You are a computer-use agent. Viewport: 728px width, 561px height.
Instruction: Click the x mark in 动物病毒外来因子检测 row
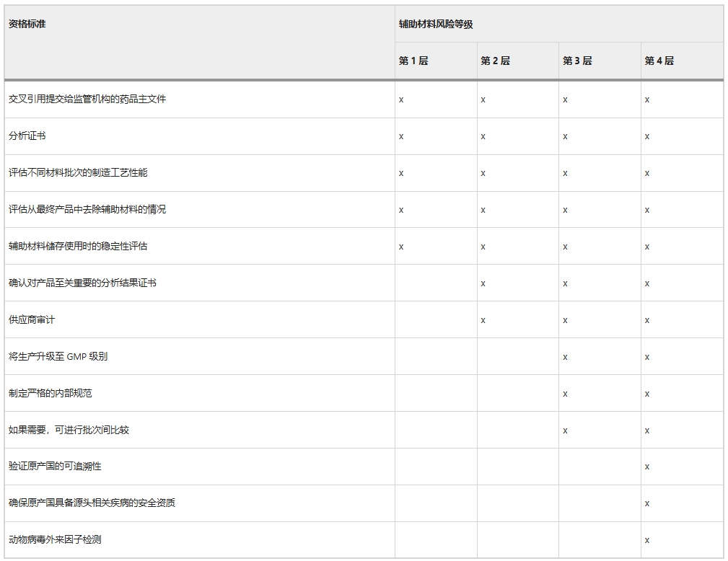[x=647, y=540]
